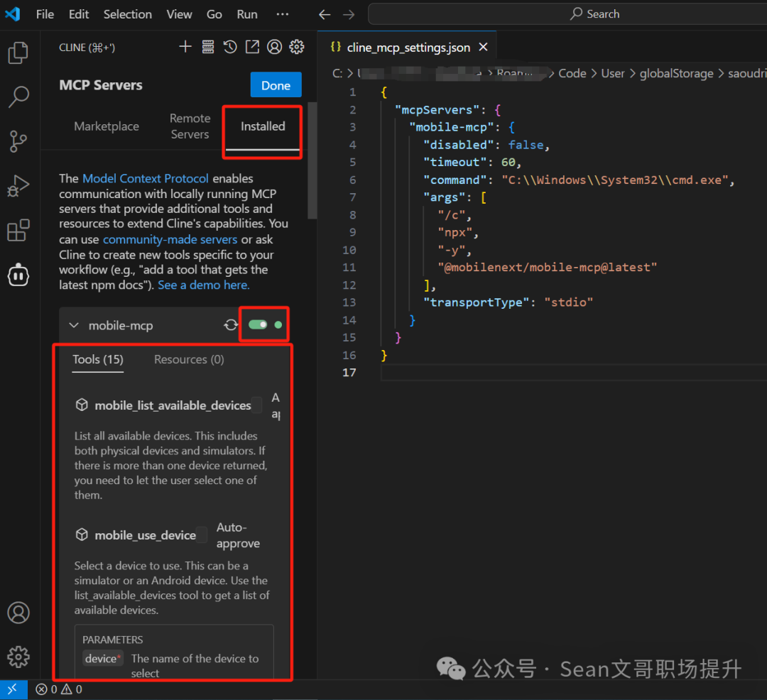Disable the mobile-mcp server toggle switch
The height and width of the screenshot is (700, 767).
(259, 324)
